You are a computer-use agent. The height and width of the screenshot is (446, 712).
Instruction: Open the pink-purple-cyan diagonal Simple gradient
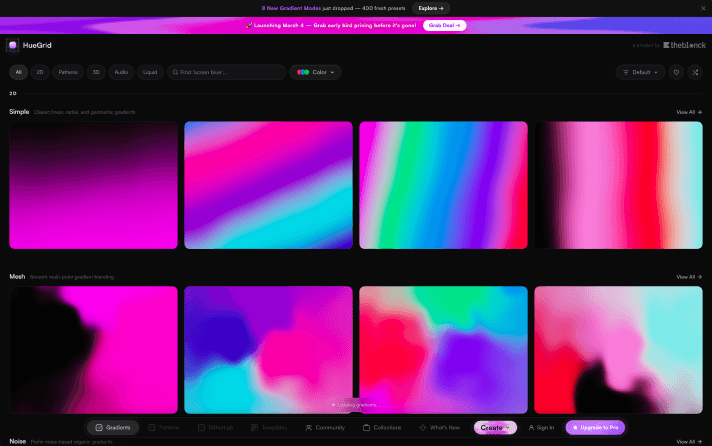268,185
